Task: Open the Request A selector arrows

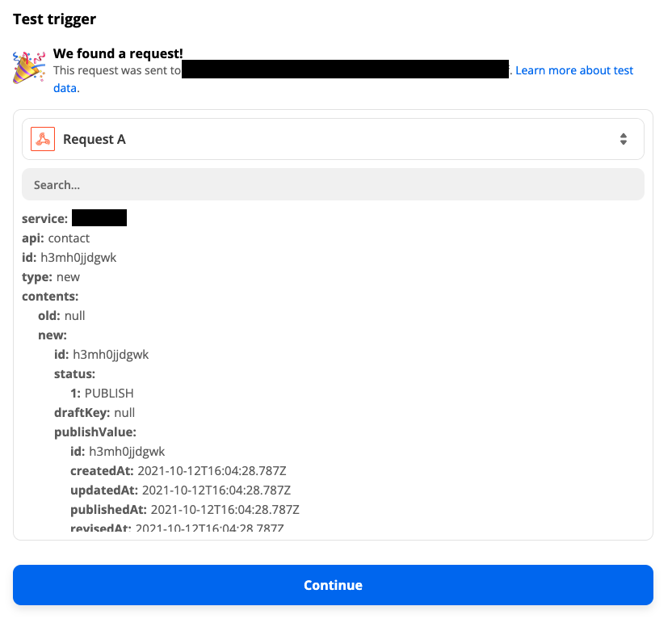Action: [x=623, y=139]
